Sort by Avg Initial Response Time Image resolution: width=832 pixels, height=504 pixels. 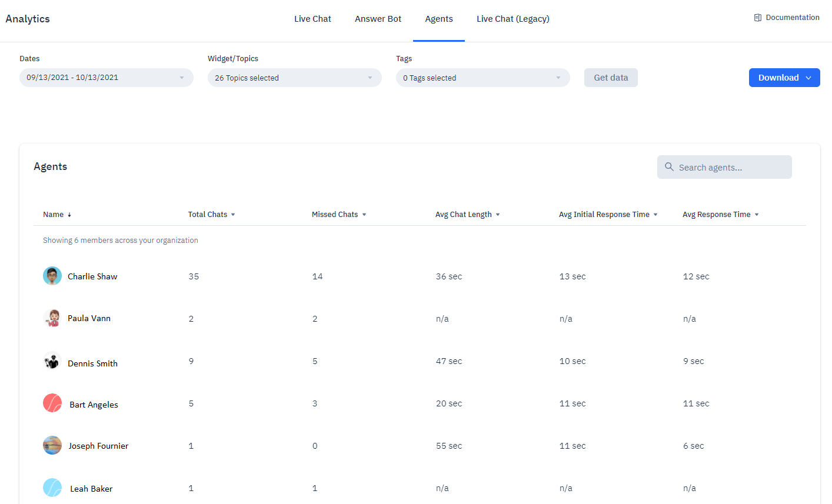pyautogui.click(x=608, y=215)
